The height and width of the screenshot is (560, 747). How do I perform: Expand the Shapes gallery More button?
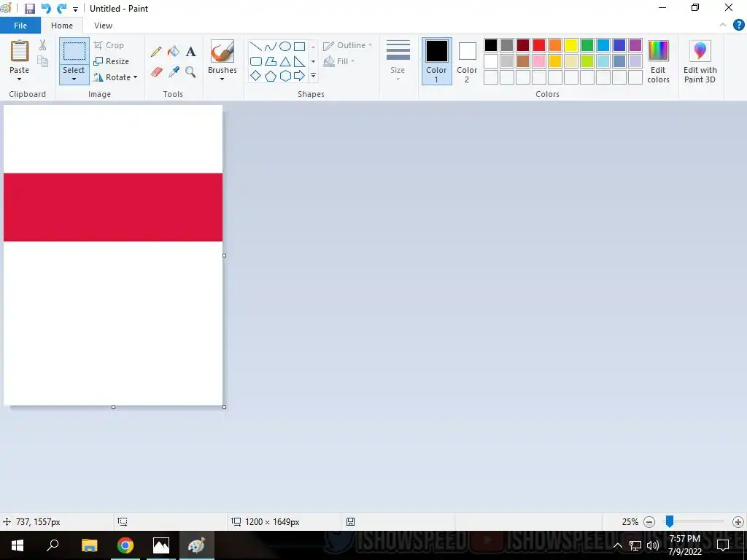point(314,76)
